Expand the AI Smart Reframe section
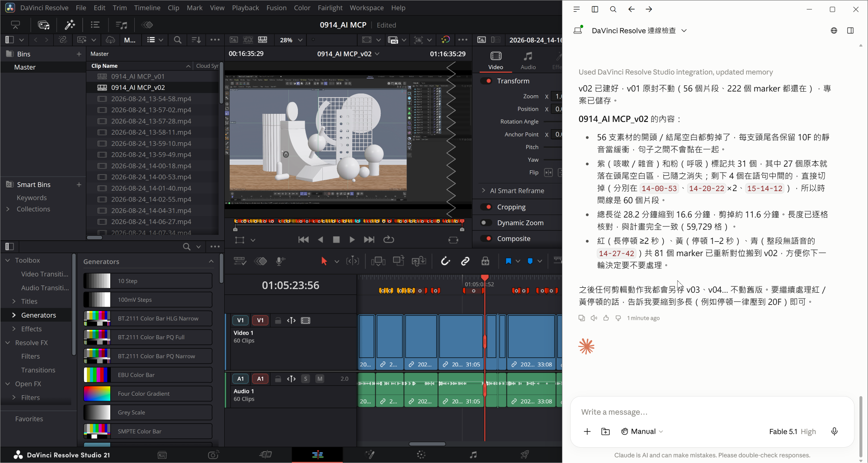The width and height of the screenshot is (868, 463). pyautogui.click(x=483, y=191)
